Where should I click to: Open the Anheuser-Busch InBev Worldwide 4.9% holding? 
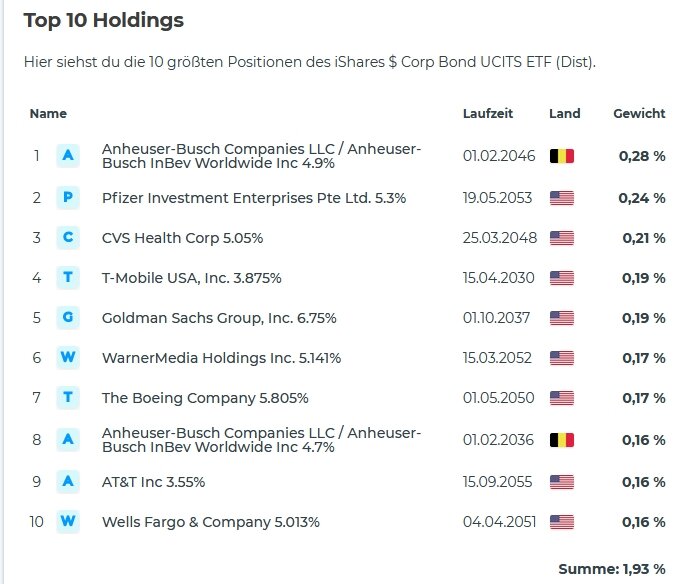(261, 156)
